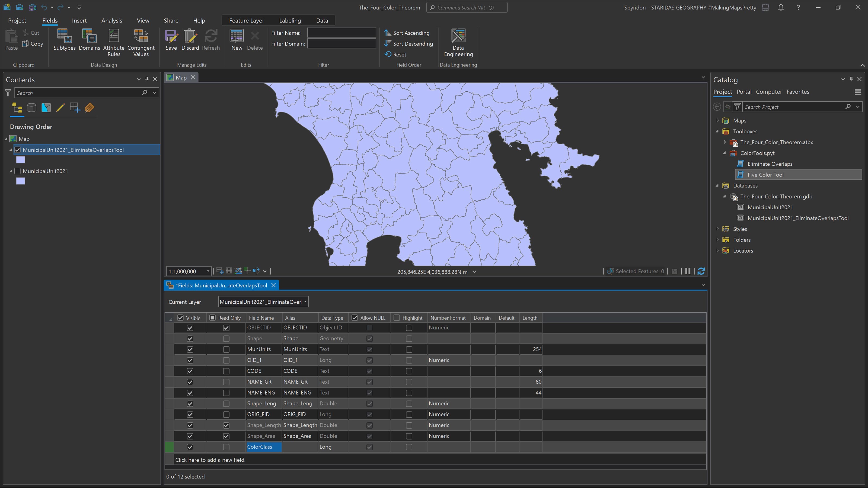
Task: Toggle Read Only for ColorClass field
Action: coord(226,447)
